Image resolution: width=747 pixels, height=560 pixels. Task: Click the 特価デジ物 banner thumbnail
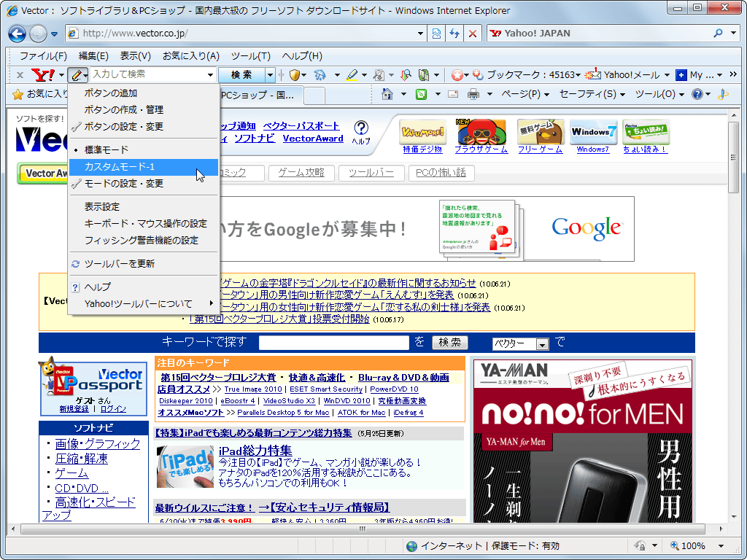422,132
